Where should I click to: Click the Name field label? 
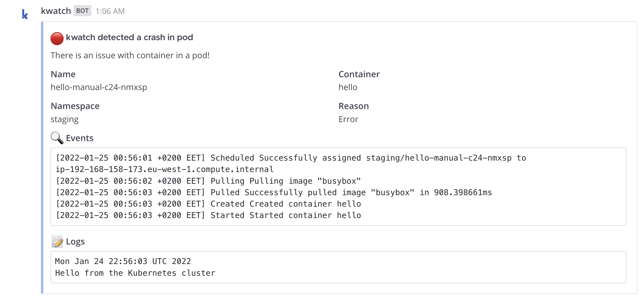point(63,74)
